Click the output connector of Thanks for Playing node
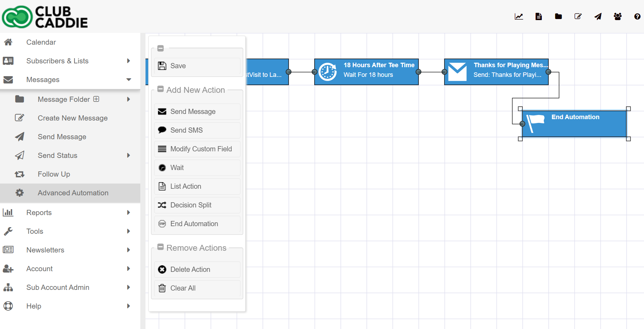This screenshot has width=644, height=329. pos(548,72)
